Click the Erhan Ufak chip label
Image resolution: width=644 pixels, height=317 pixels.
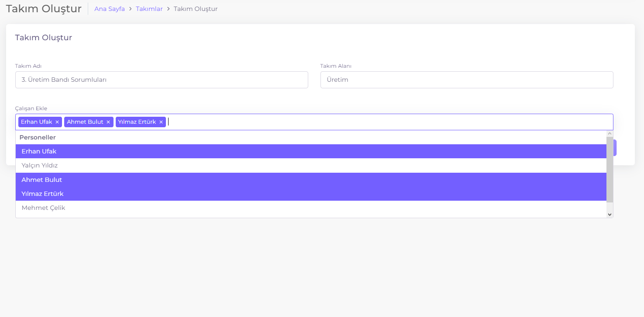click(x=36, y=122)
